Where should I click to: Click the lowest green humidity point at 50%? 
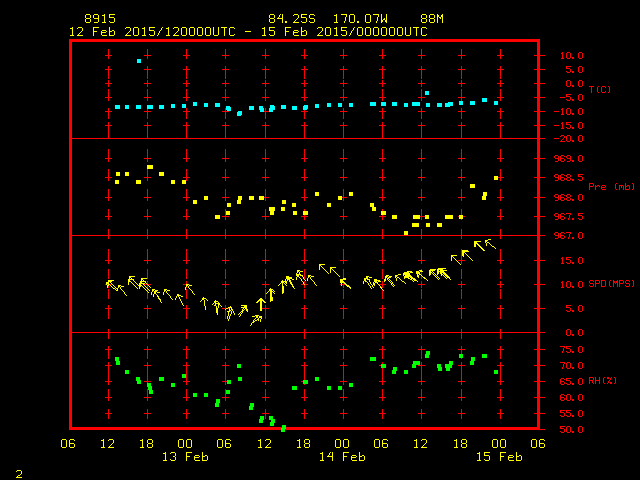(284, 428)
